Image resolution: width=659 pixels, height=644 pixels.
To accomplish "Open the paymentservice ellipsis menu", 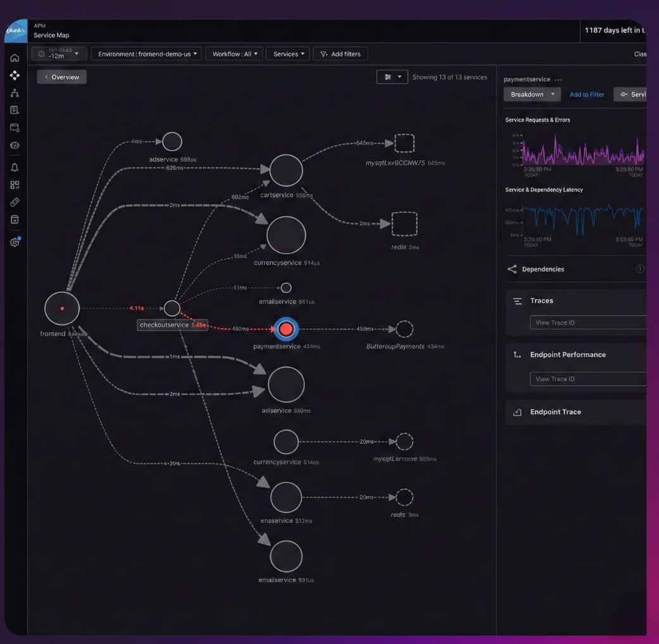I will tap(558, 80).
